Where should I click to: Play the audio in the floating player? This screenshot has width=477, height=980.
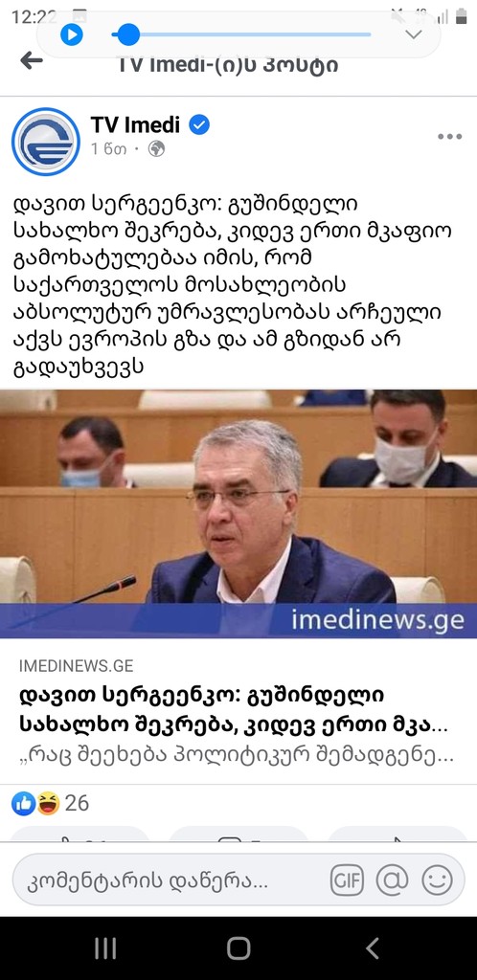(72, 34)
